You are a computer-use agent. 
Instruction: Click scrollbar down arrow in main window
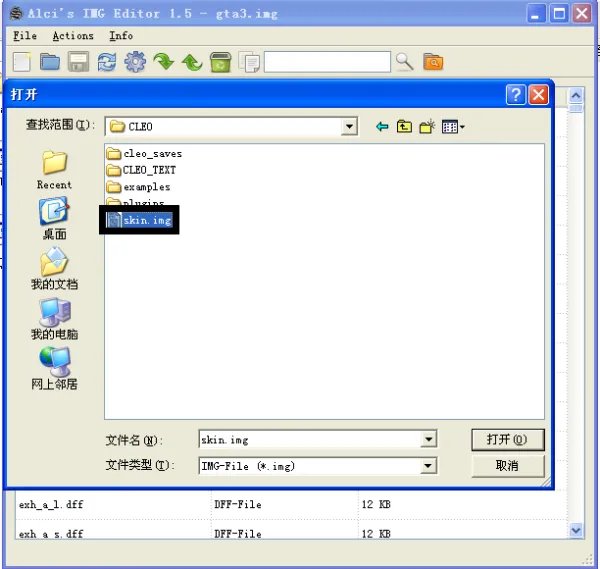(x=576, y=530)
